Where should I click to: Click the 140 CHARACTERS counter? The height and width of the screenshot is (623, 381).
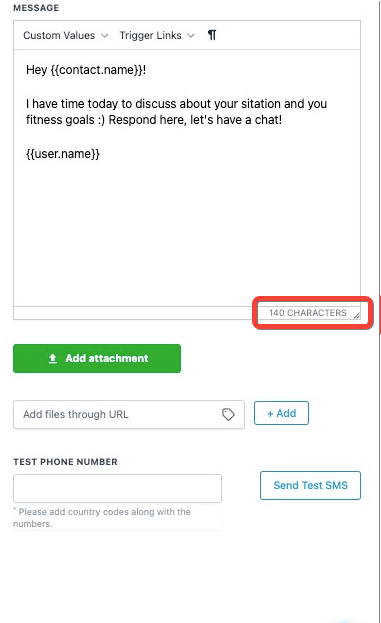tap(308, 313)
